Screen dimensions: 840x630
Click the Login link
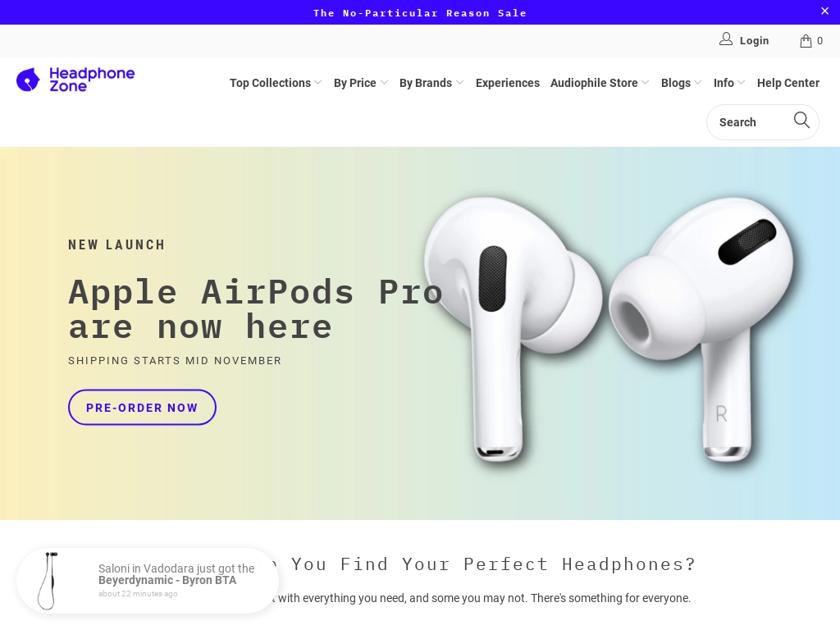click(754, 41)
